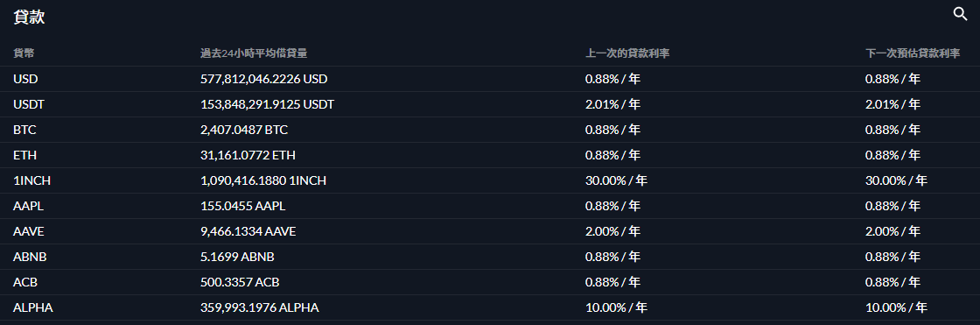
Task: Sort by 過去24小時平均借貸量 column header
Action: coord(254,53)
